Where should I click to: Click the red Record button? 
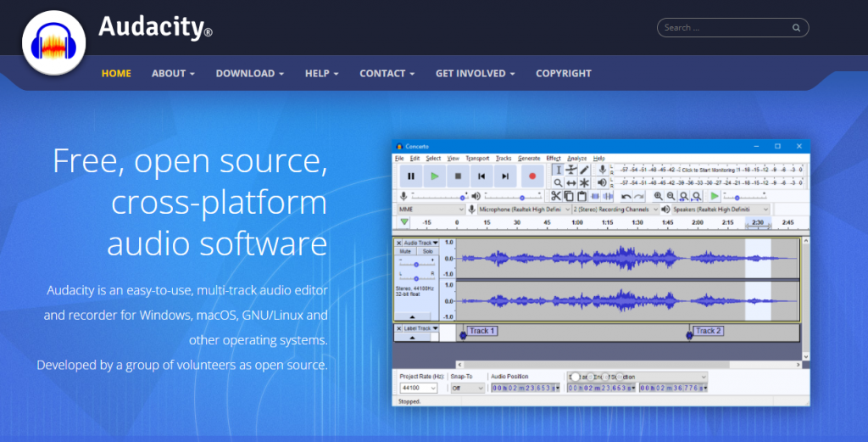[532, 176]
